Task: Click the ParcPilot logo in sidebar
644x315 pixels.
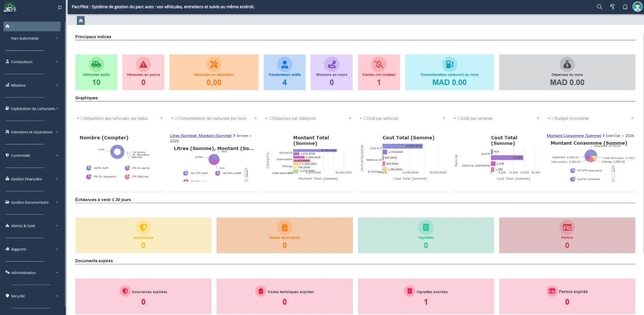Action: coord(10,7)
